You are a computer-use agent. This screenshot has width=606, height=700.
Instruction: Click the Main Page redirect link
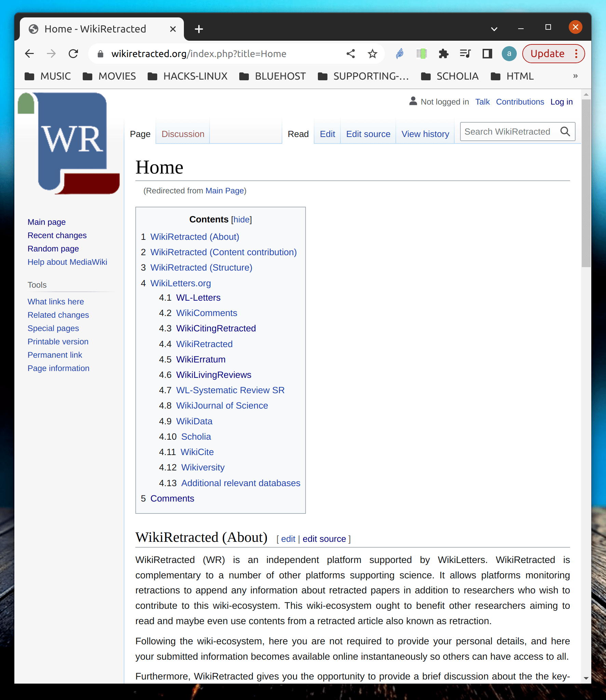[225, 191]
